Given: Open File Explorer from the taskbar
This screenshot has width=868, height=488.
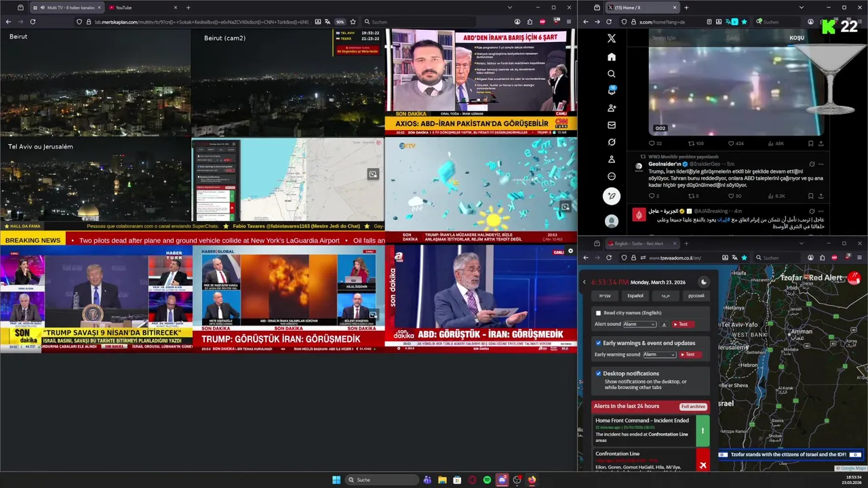Looking at the screenshot, I should [x=442, y=480].
